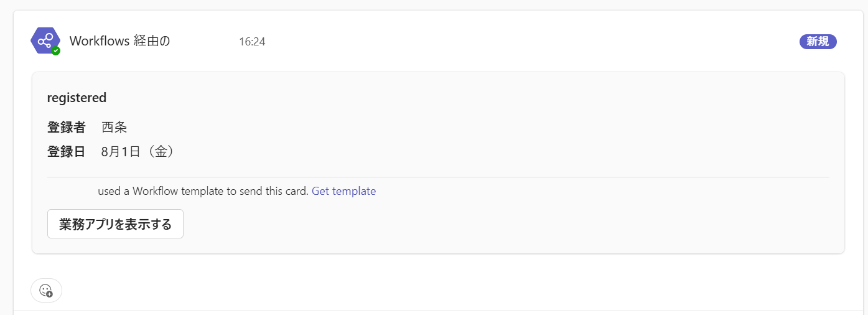868x315 pixels.
Task: Click the 新規 badge
Action: coord(818,42)
